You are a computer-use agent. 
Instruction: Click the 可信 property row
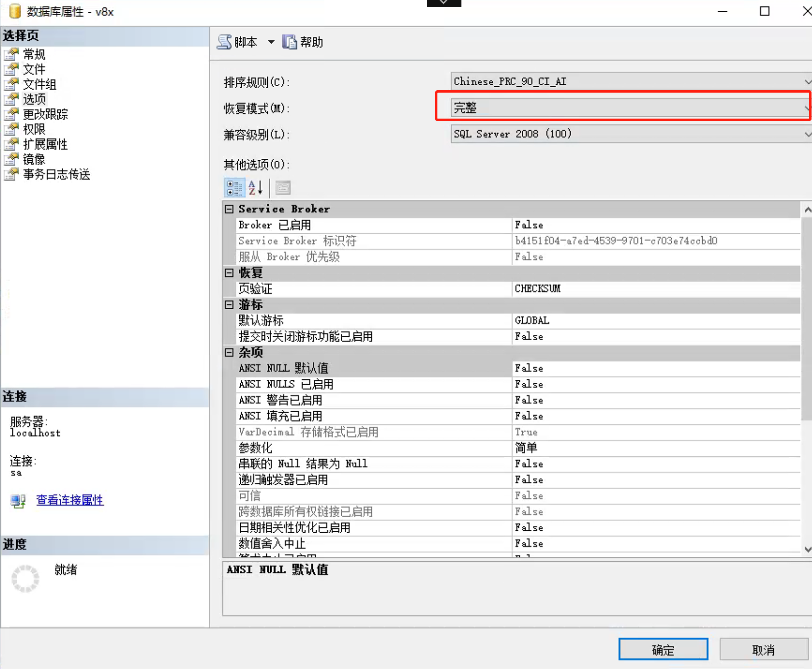[x=518, y=496]
